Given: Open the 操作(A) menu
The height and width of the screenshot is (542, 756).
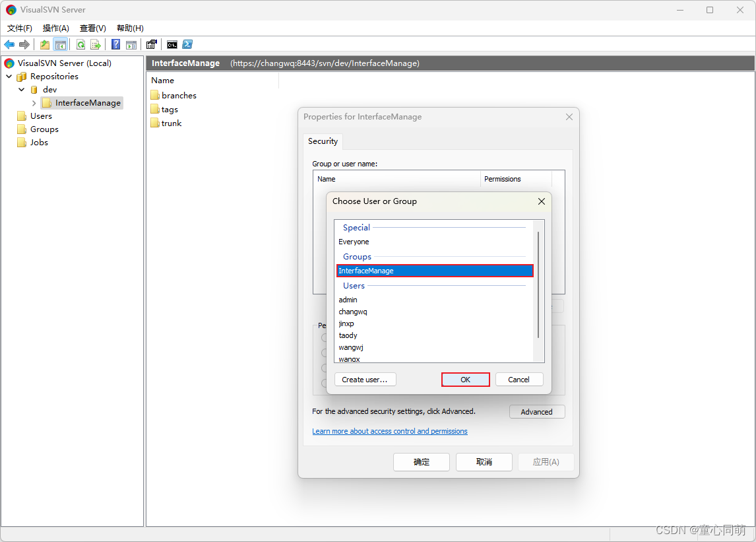Looking at the screenshot, I should click(56, 28).
